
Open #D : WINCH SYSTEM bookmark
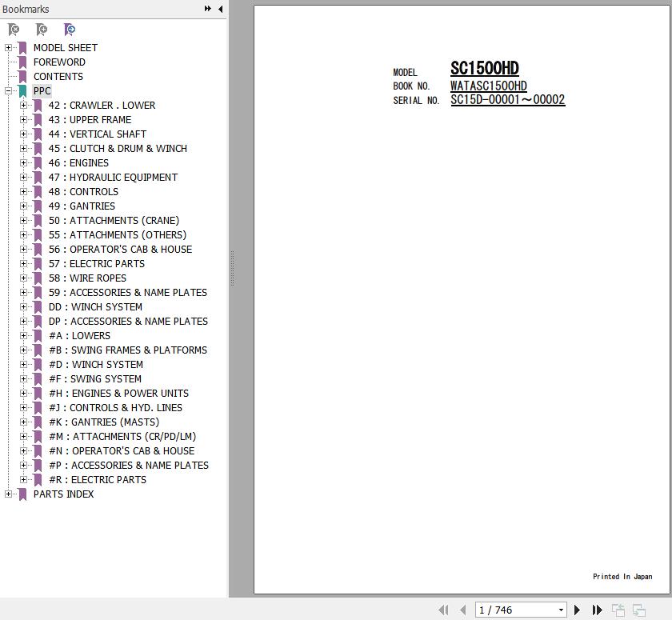tap(95, 365)
